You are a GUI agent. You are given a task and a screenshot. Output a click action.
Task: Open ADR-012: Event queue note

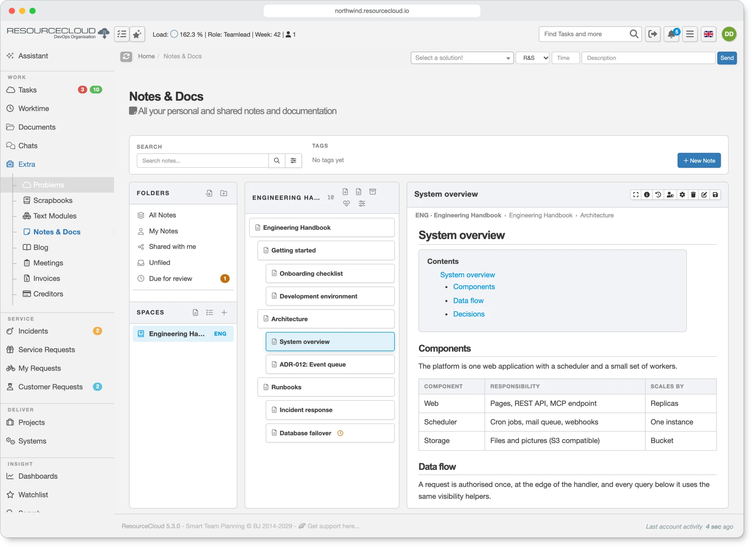coord(330,364)
